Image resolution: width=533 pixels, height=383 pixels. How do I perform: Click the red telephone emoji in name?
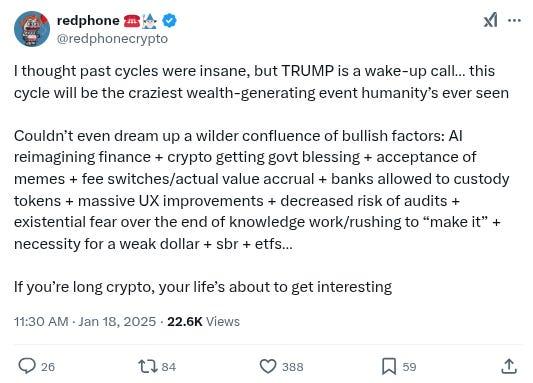132,21
